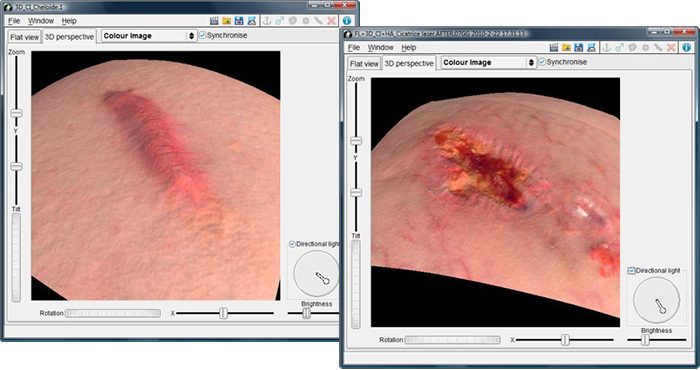This screenshot has height=370, width=700.
Task: Click the directional light dial in the right window
Action: coord(656,300)
